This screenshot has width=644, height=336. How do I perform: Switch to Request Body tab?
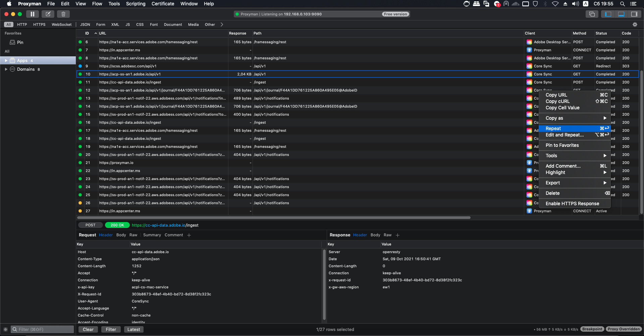coord(121,235)
